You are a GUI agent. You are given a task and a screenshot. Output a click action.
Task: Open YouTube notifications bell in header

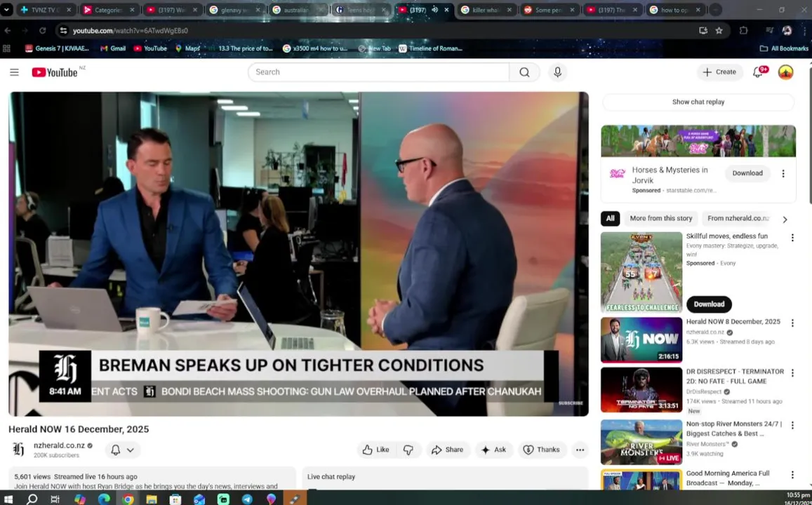click(758, 72)
